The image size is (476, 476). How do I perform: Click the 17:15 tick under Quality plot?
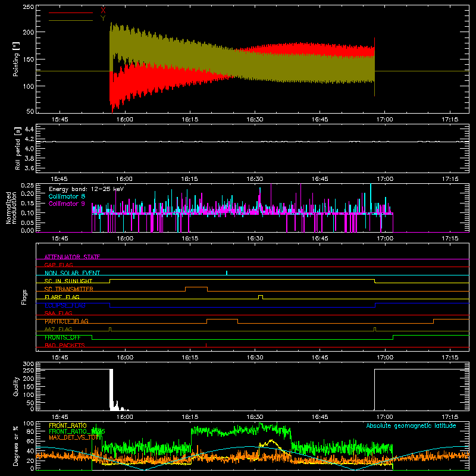point(450,417)
